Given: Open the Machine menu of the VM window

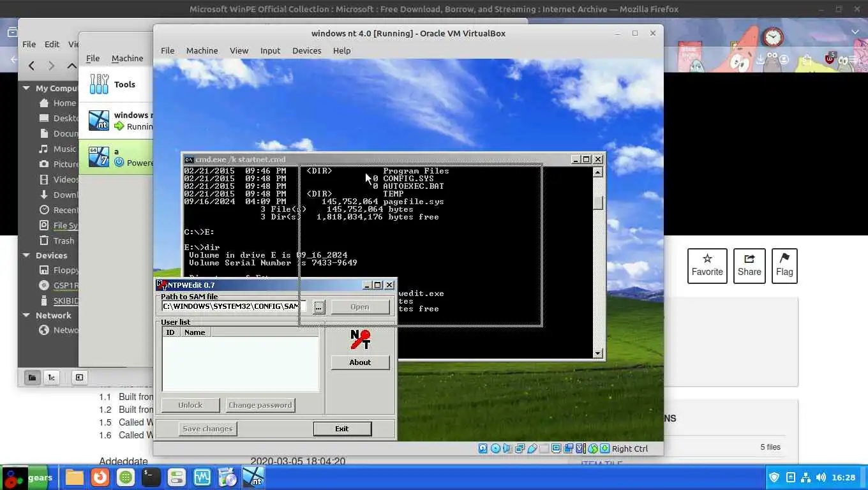Looking at the screenshot, I should pyautogui.click(x=202, y=50).
